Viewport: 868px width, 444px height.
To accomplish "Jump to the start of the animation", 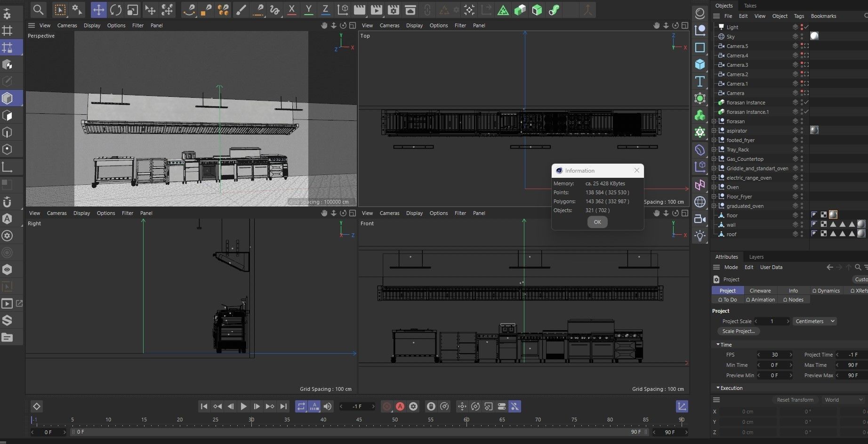I will pyautogui.click(x=204, y=406).
